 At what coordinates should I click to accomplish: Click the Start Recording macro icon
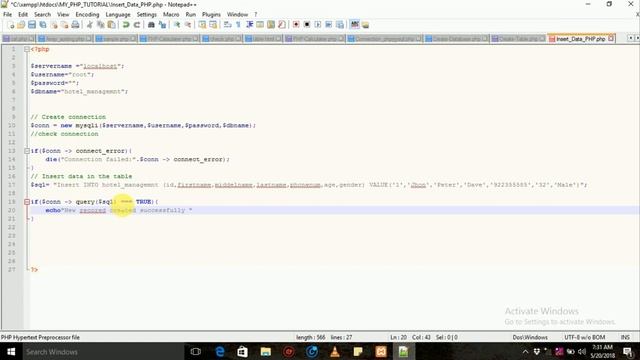click(x=296, y=25)
